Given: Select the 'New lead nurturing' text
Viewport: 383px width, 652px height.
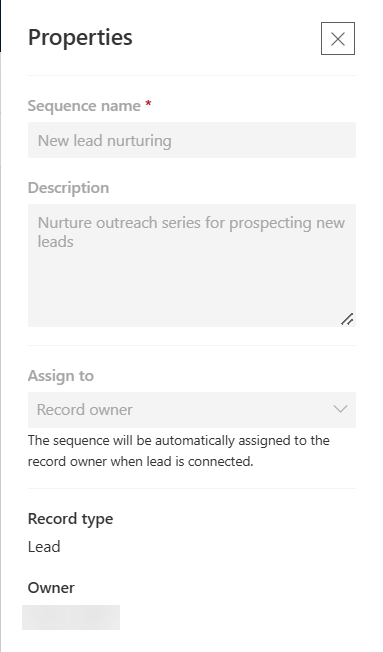Looking at the screenshot, I should (104, 141).
